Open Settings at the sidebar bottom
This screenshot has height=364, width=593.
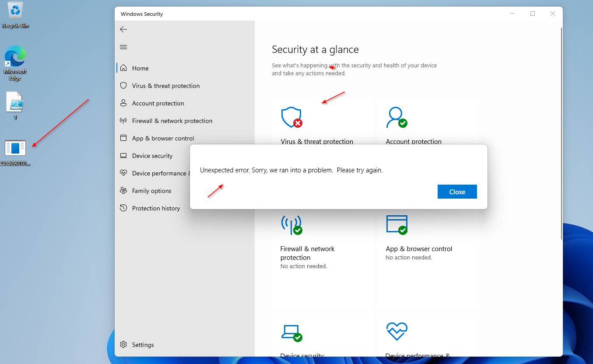143,345
